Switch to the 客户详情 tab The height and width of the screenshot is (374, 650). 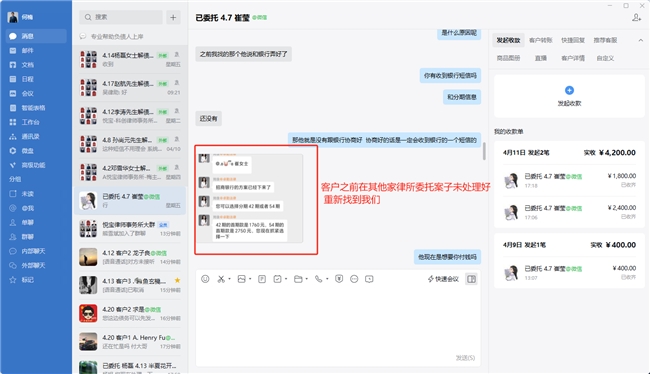pyautogui.click(x=573, y=58)
